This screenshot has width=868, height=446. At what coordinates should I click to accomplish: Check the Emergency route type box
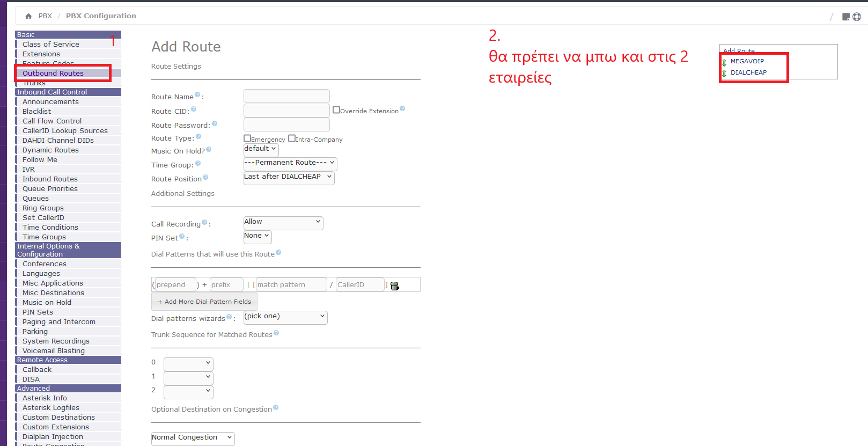pyautogui.click(x=247, y=138)
